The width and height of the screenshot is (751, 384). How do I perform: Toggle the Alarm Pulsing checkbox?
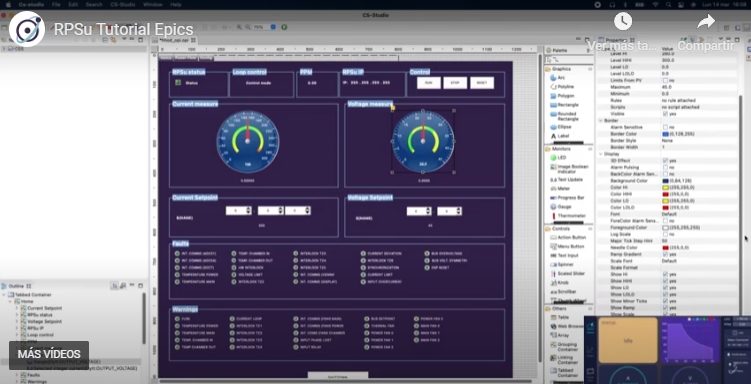pyautogui.click(x=665, y=168)
